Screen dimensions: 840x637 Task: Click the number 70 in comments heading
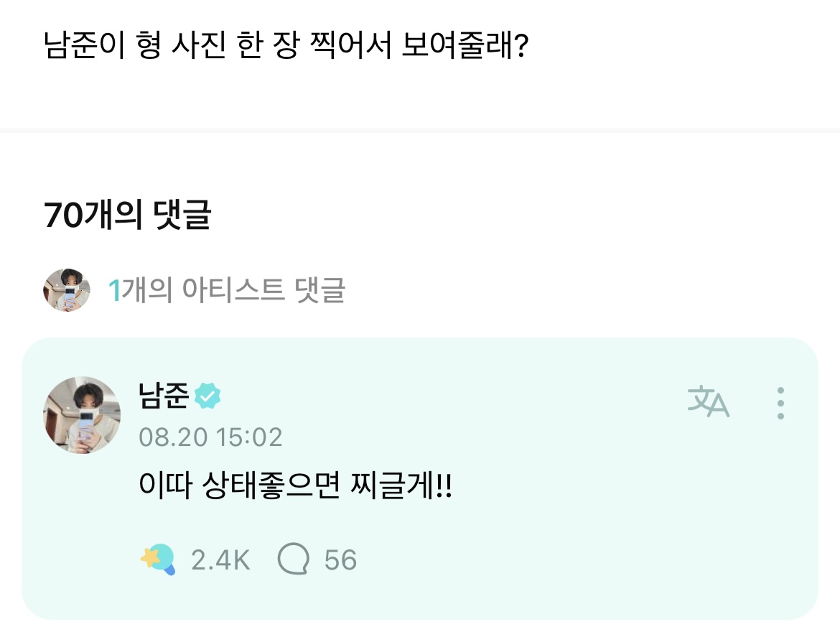click(62, 215)
